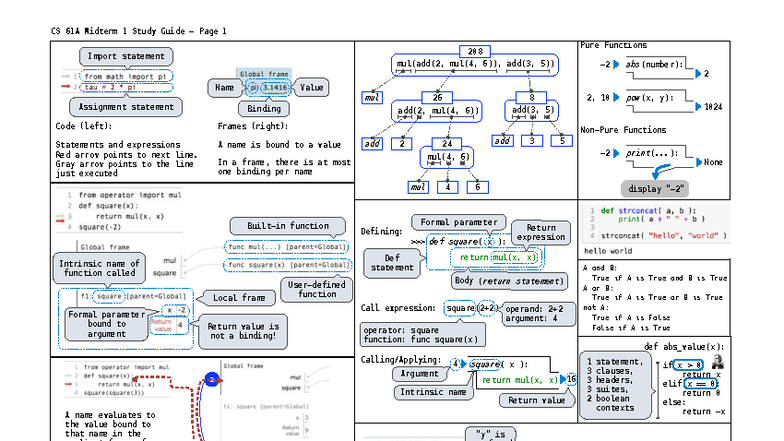Click the 'User-defined function' callout bubble
The image size is (784, 441).
[316, 289]
